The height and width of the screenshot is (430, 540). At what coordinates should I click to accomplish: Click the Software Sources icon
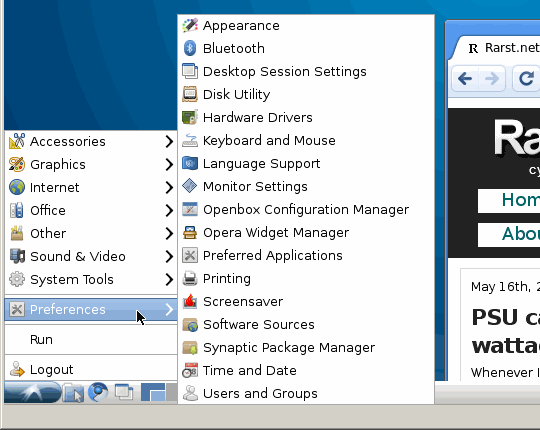pos(190,324)
